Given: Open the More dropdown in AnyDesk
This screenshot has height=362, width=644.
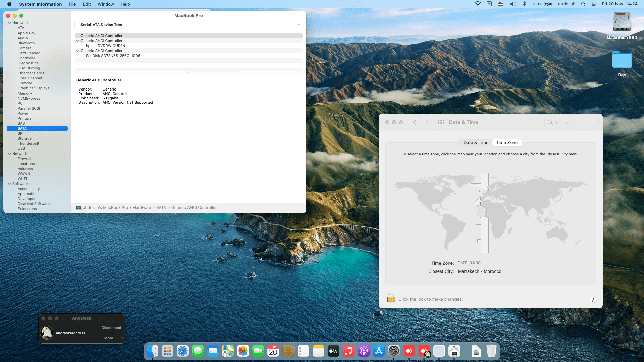Looking at the screenshot, I should (x=111, y=338).
